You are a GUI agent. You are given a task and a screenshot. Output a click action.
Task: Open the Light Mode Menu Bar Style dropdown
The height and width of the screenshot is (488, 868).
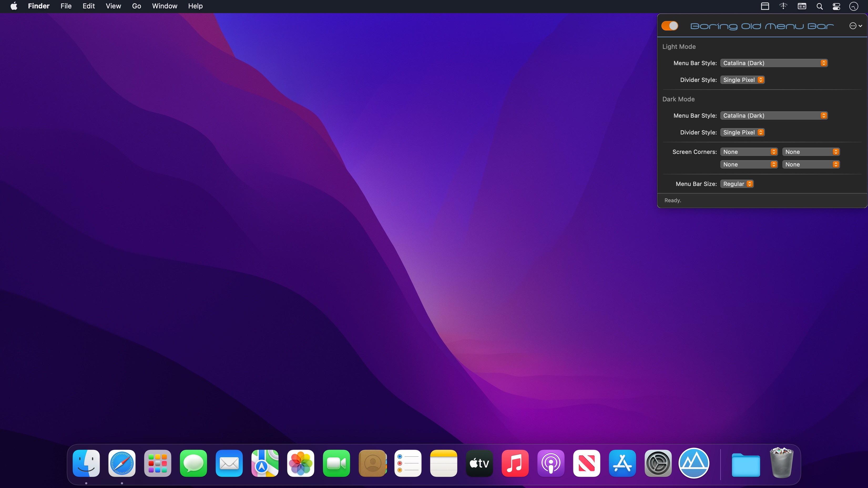coord(774,63)
